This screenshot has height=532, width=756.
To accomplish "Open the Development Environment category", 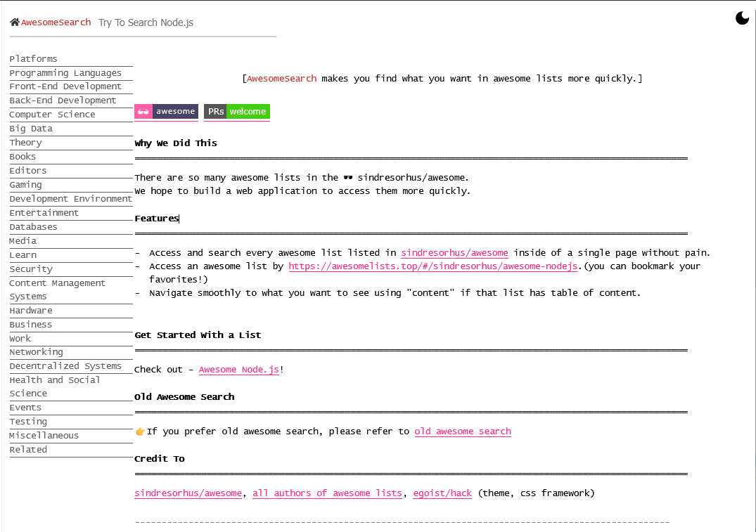I will [71, 199].
